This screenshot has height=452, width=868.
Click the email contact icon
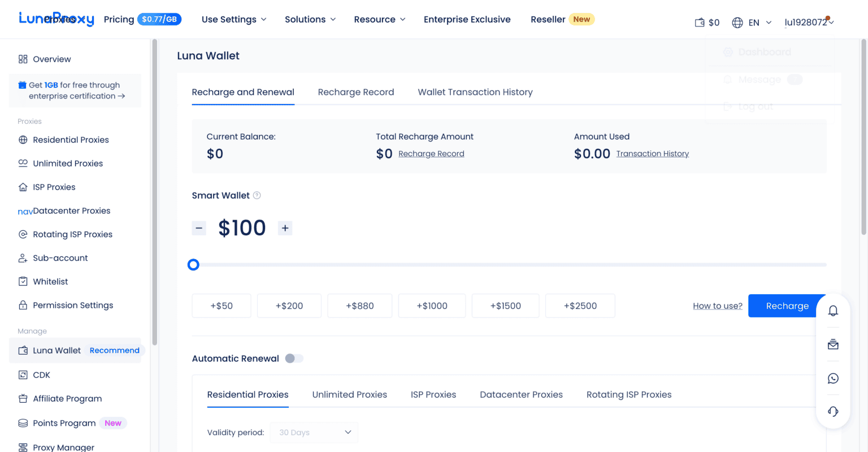pyautogui.click(x=833, y=345)
